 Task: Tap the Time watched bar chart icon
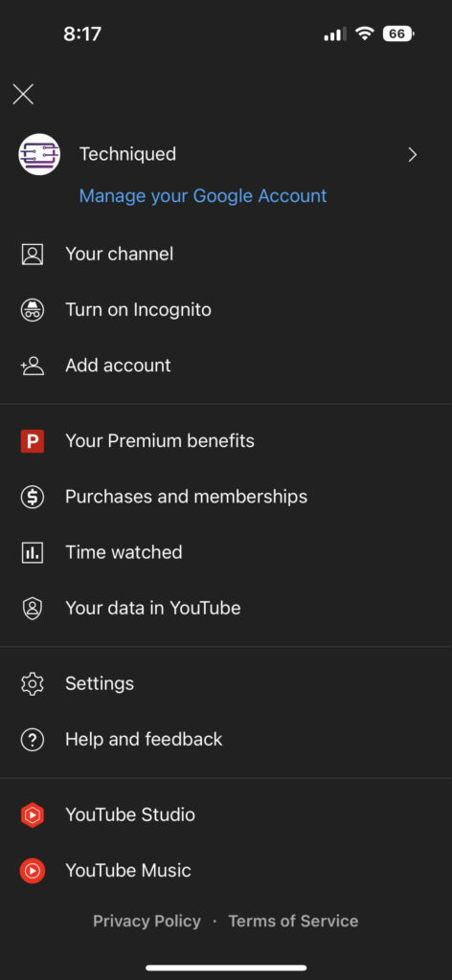pos(33,552)
